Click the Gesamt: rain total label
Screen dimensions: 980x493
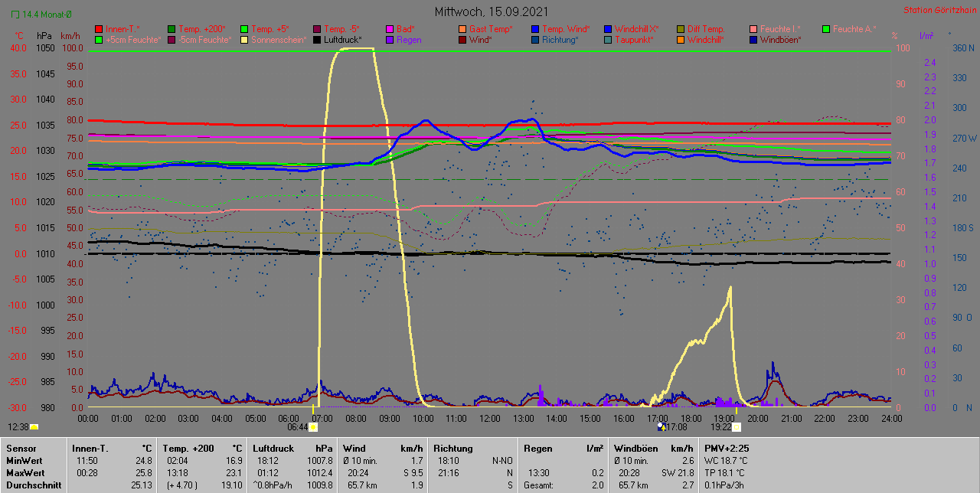point(539,485)
